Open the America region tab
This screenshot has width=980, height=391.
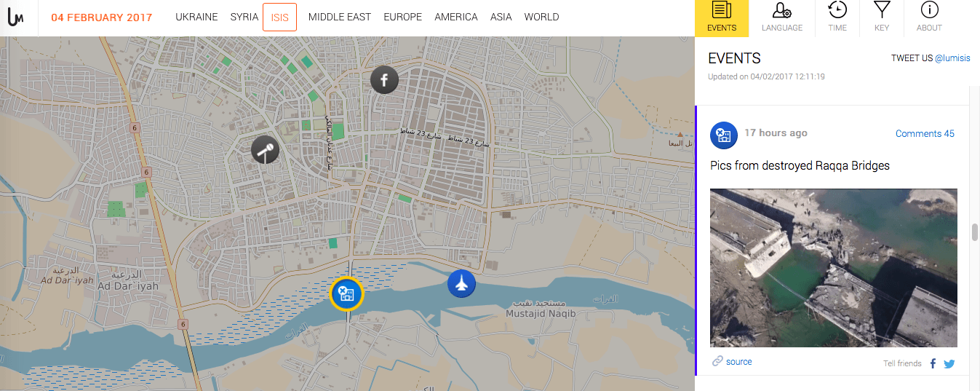[456, 17]
